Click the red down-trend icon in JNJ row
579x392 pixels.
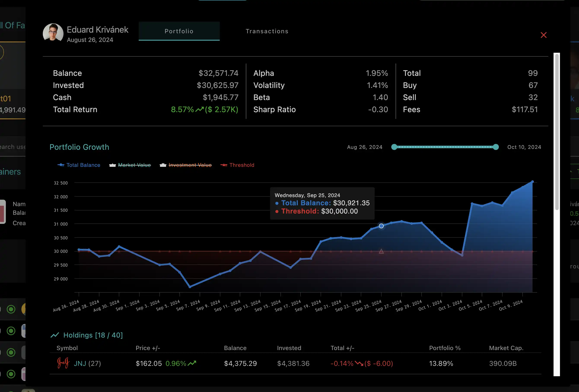(x=359, y=363)
